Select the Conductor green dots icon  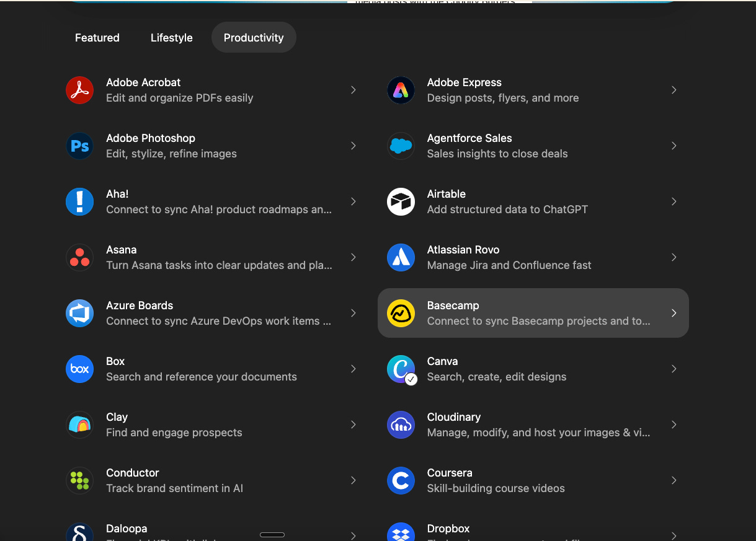[x=79, y=480]
